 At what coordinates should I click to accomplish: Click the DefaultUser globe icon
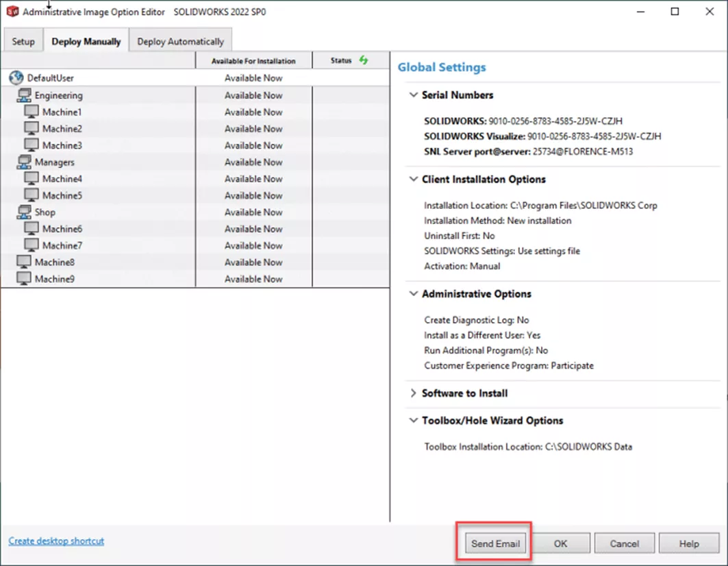coord(16,77)
